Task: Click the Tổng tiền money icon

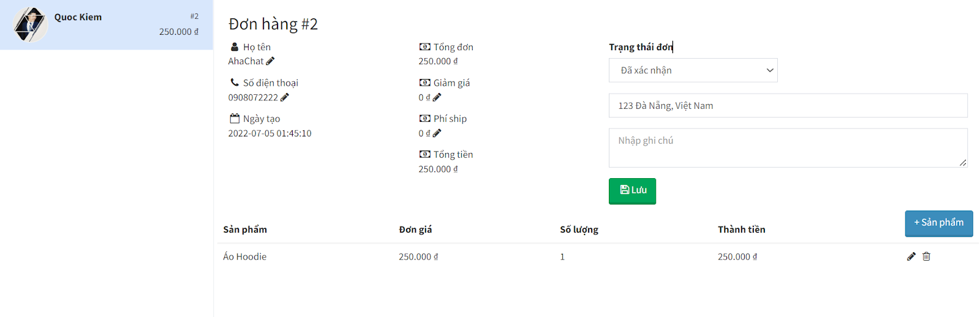Action: pyautogui.click(x=424, y=155)
